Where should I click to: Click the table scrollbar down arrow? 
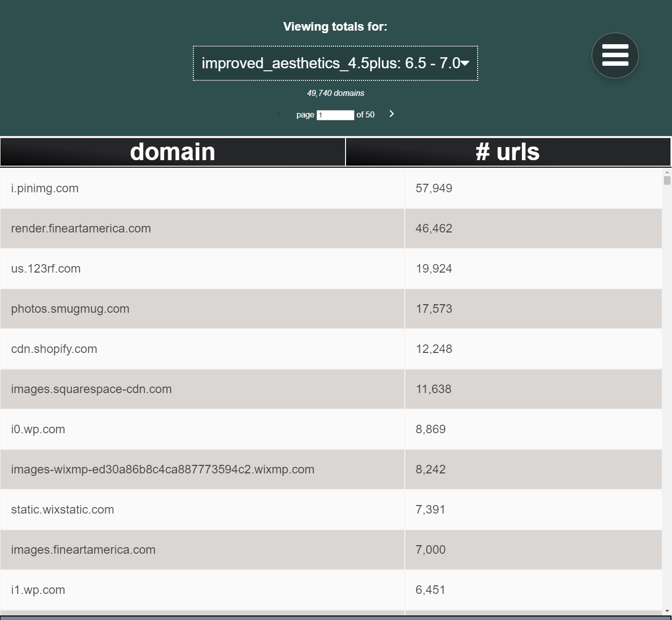[x=667, y=611]
